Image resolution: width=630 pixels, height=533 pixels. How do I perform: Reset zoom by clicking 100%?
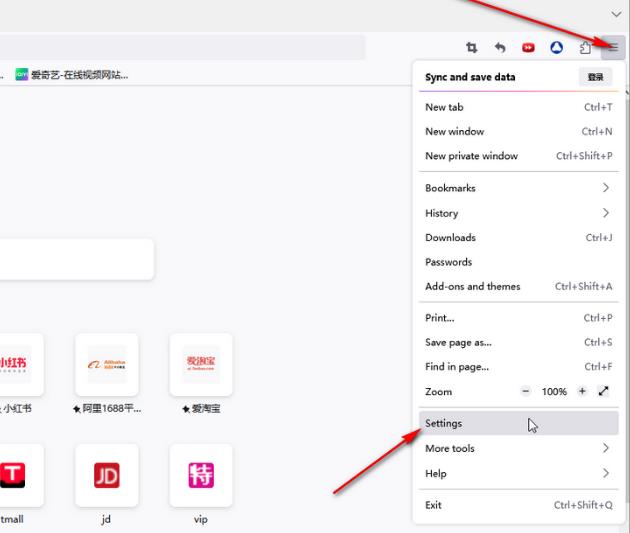click(554, 392)
